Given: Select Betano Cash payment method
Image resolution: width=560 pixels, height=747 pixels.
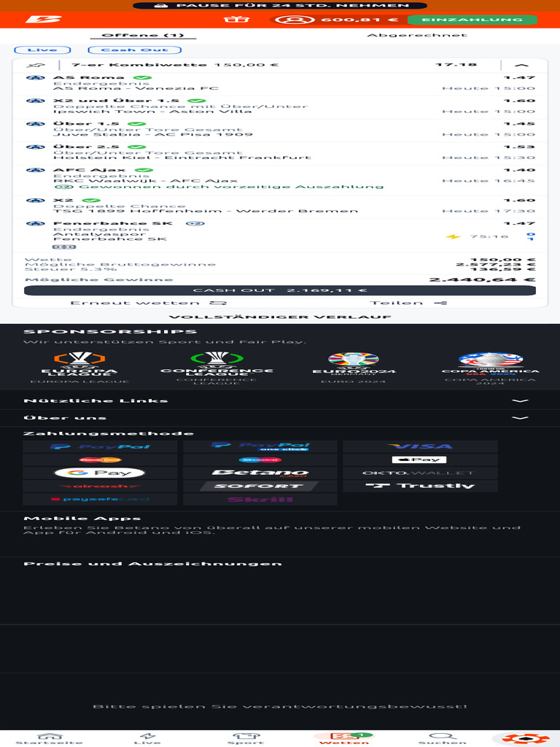Looking at the screenshot, I should (260, 473).
